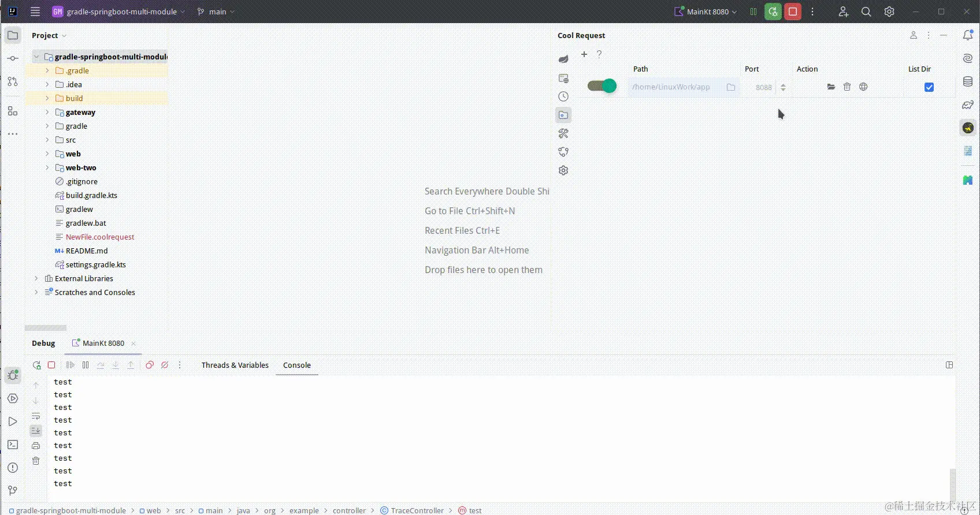Stop the debug session in debug toolbar
Screen dimensions: 980x515
(x=51, y=365)
